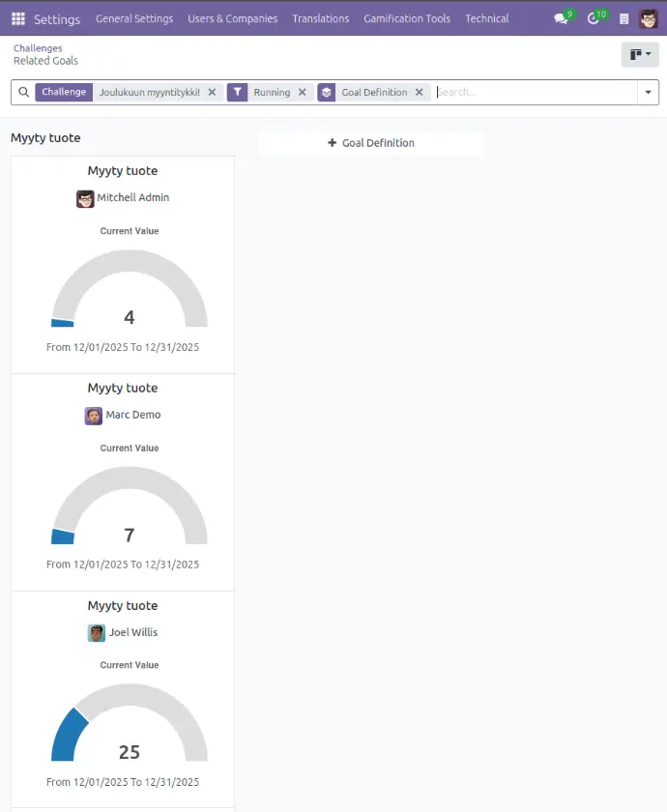Image resolution: width=667 pixels, height=812 pixels.
Task: Click the company switcher building icon
Action: tap(623, 18)
